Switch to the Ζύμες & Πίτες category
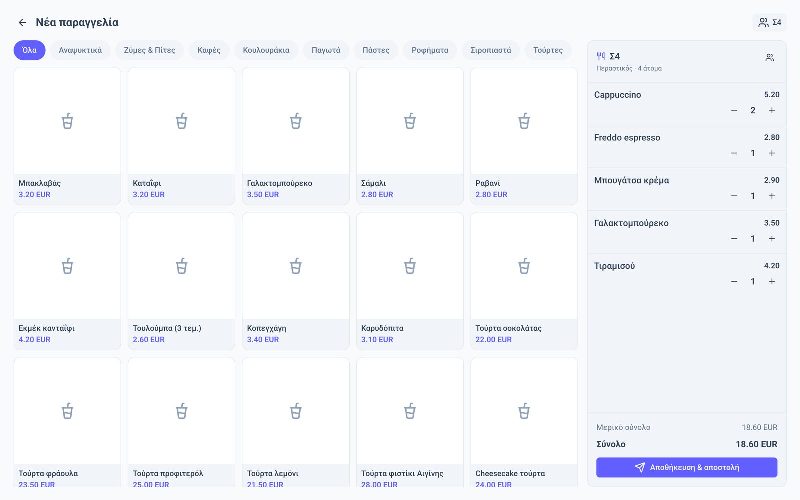Screen dimensions: 800x500 click(x=149, y=50)
